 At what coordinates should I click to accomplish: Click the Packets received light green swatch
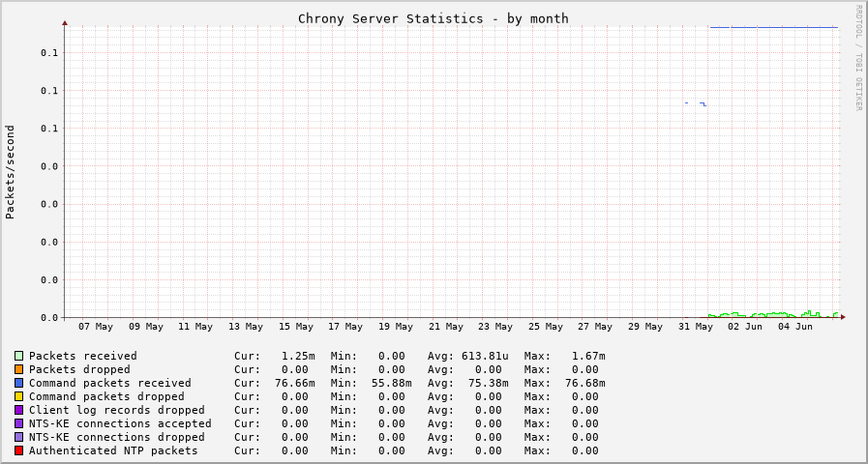[18, 356]
